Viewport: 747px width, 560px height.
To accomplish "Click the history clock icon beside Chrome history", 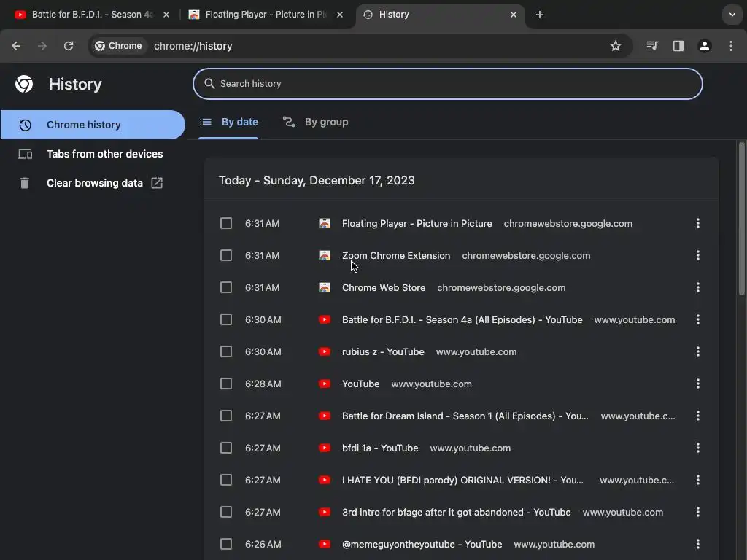I will coord(26,125).
